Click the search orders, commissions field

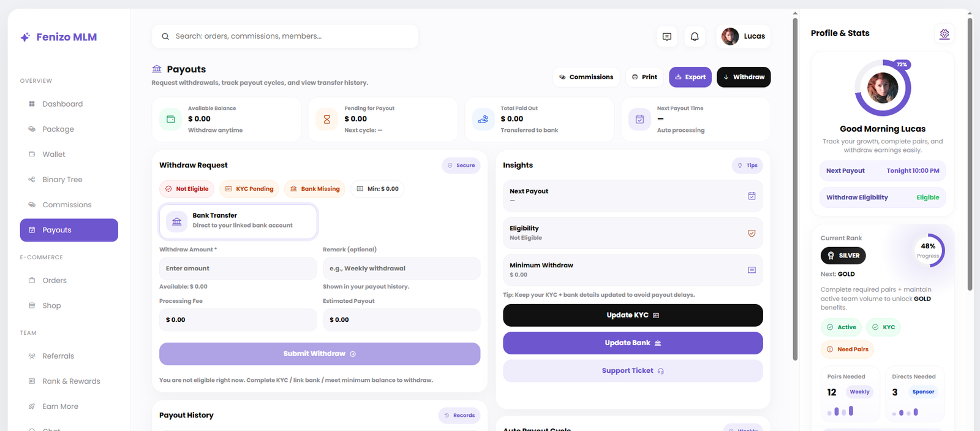coord(285,37)
